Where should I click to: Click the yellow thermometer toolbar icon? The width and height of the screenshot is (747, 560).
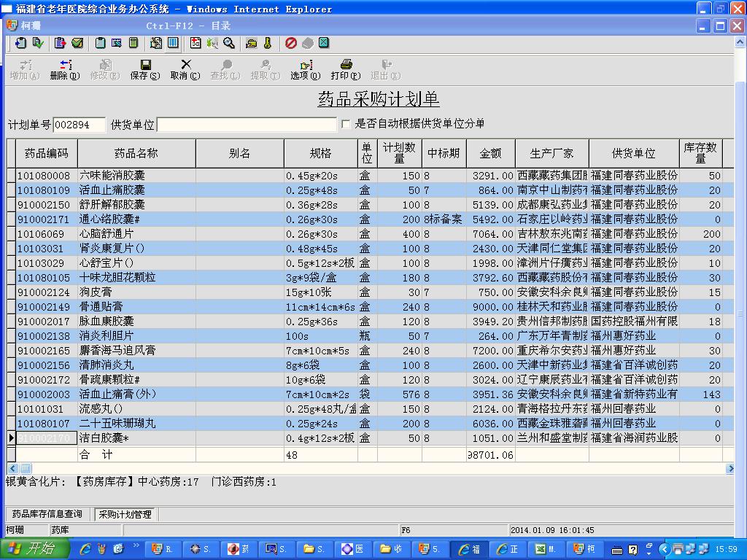tap(268, 43)
